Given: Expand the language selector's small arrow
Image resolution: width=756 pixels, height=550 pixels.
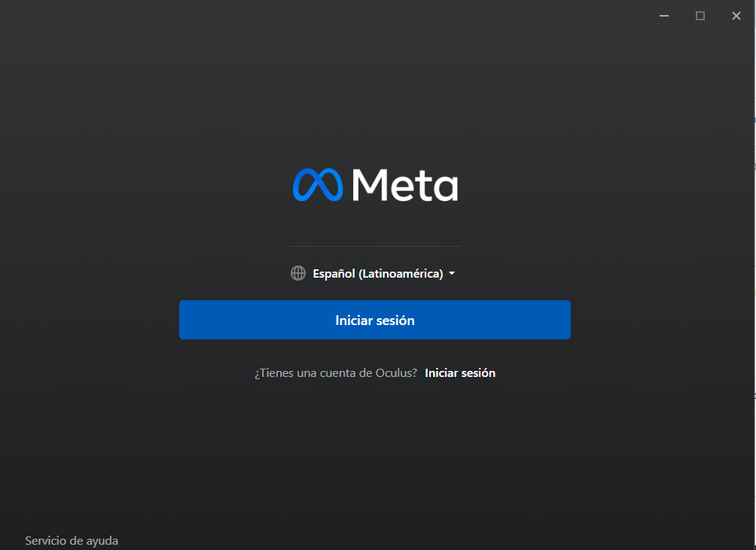Looking at the screenshot, I should (x=452, y=273).
